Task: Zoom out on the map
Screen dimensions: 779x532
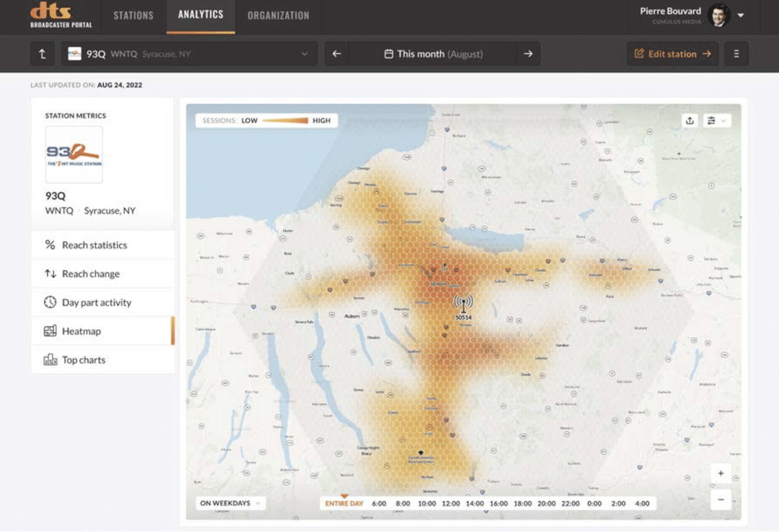Action: [x=721, y=499]
